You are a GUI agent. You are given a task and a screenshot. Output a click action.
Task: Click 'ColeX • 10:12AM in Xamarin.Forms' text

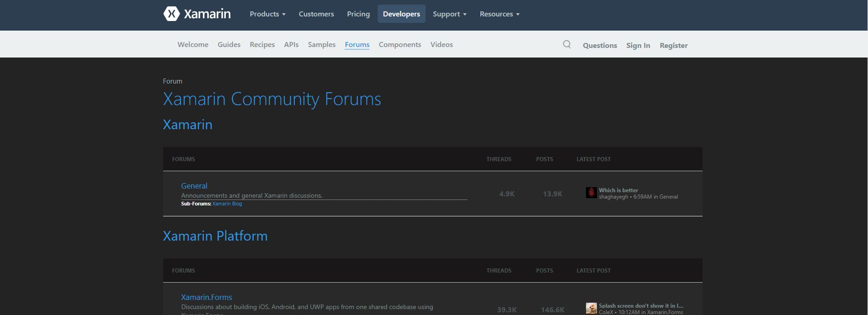point(641,312)
